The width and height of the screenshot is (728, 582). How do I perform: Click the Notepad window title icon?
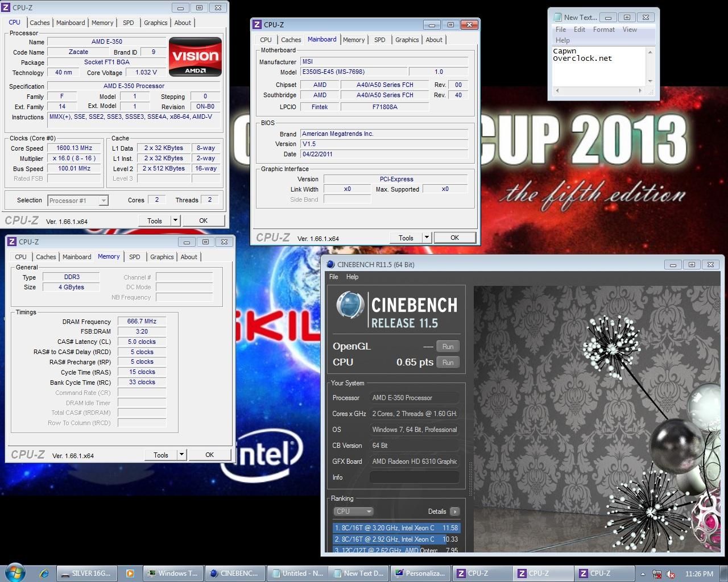(557, 17)
